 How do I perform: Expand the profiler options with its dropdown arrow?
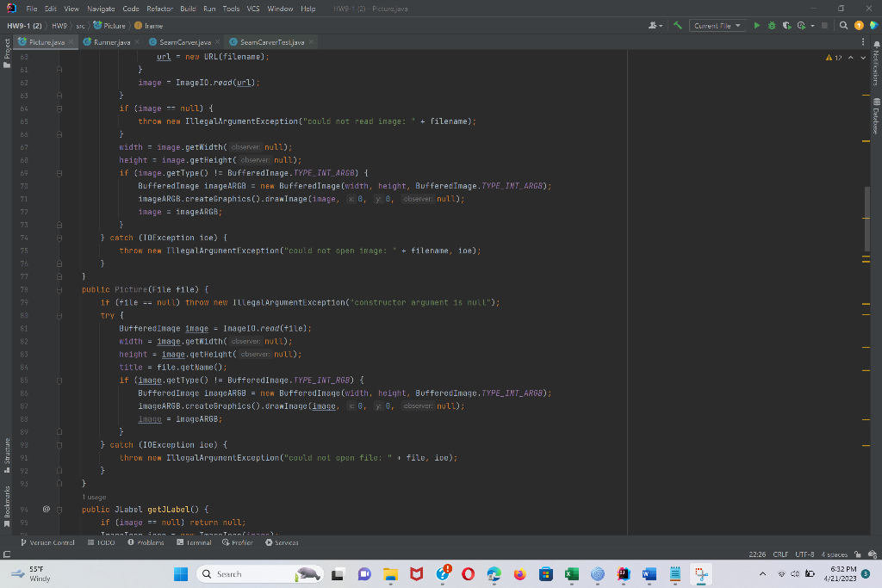pos(813,26)
